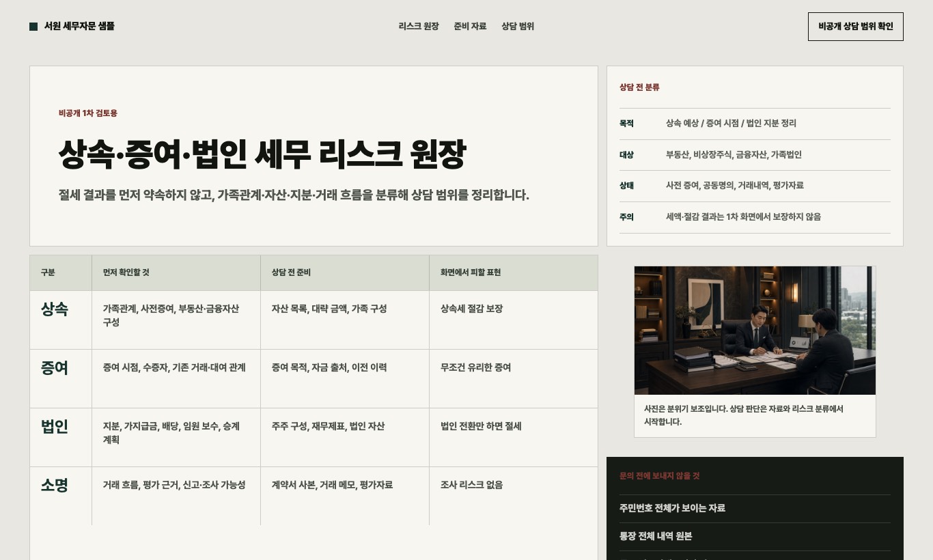Image resolution: width=933 pixels, height=560 pixels.
Task: Open the 준비 자료 nav item
Action: pyautogui.click(x=470, y=27)
